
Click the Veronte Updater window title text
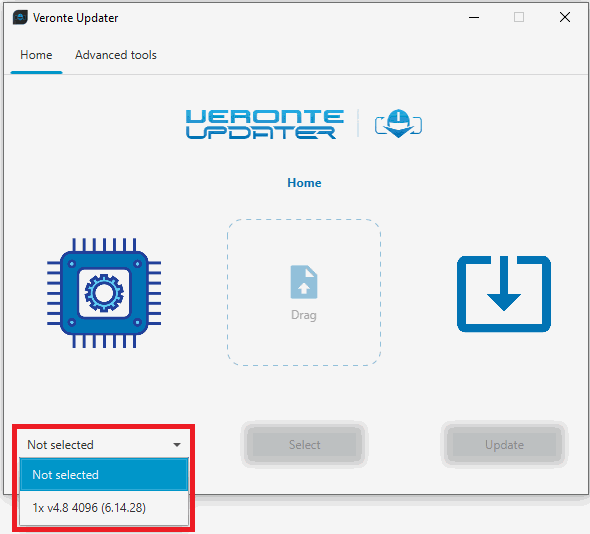coord(75,18)
